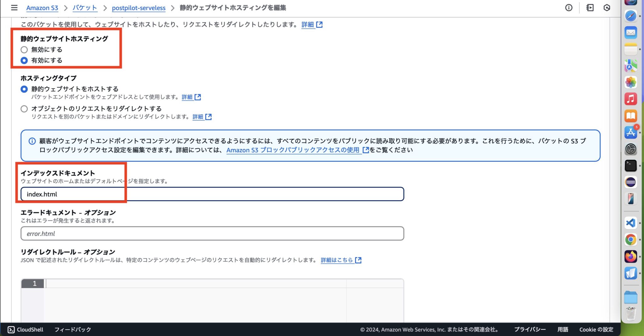644x336 pixels.
Task: Focus the error.html エラードキュメント field
Action: point(212,233)
